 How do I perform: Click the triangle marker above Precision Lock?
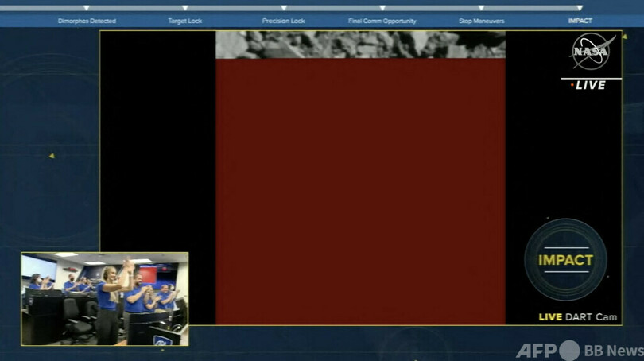pos(284,8)
